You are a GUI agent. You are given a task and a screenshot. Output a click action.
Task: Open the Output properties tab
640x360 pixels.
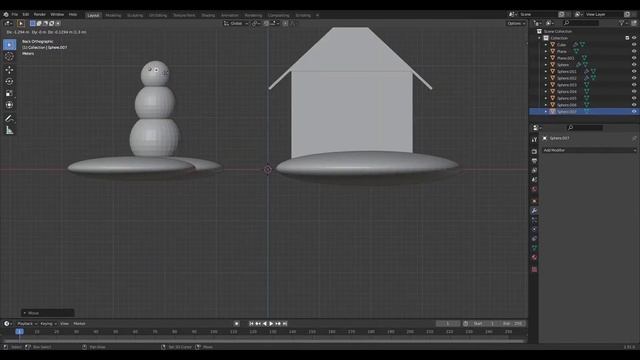click(x=534, y=161)
